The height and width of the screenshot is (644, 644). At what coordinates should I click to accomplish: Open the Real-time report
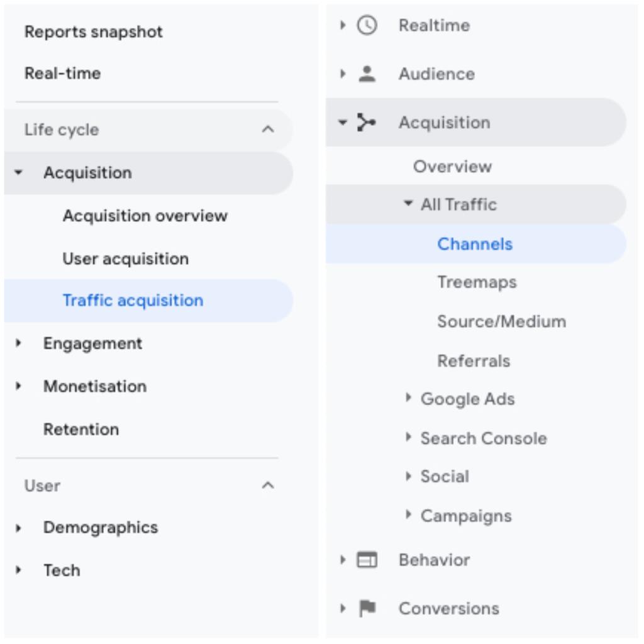(63, 74)
